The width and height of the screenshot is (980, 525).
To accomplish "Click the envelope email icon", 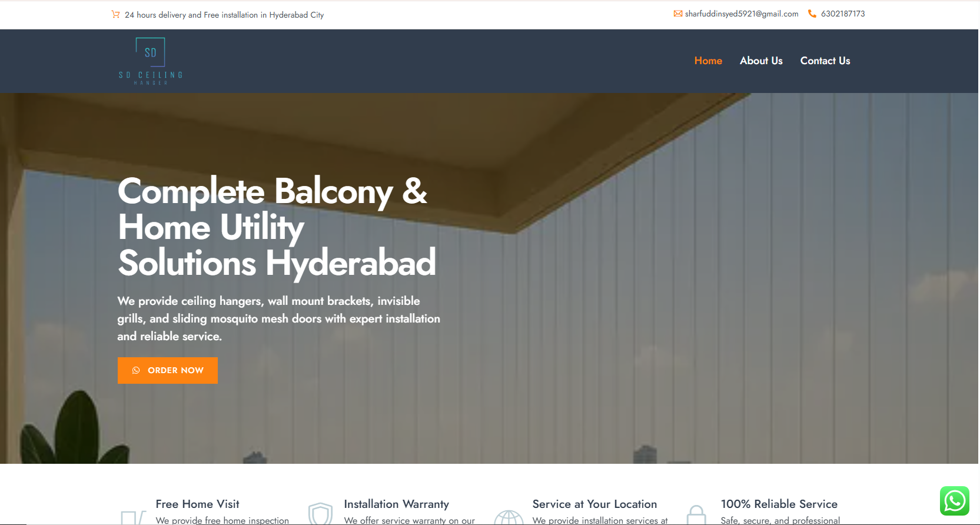I will coord(678,14).
